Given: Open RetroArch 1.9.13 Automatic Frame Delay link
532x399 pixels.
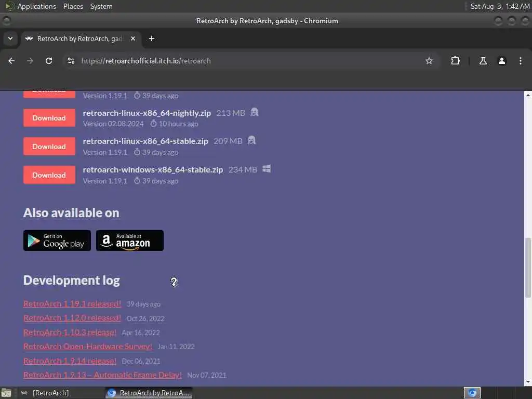Looking at the screenshot, I should click(102, 375).
